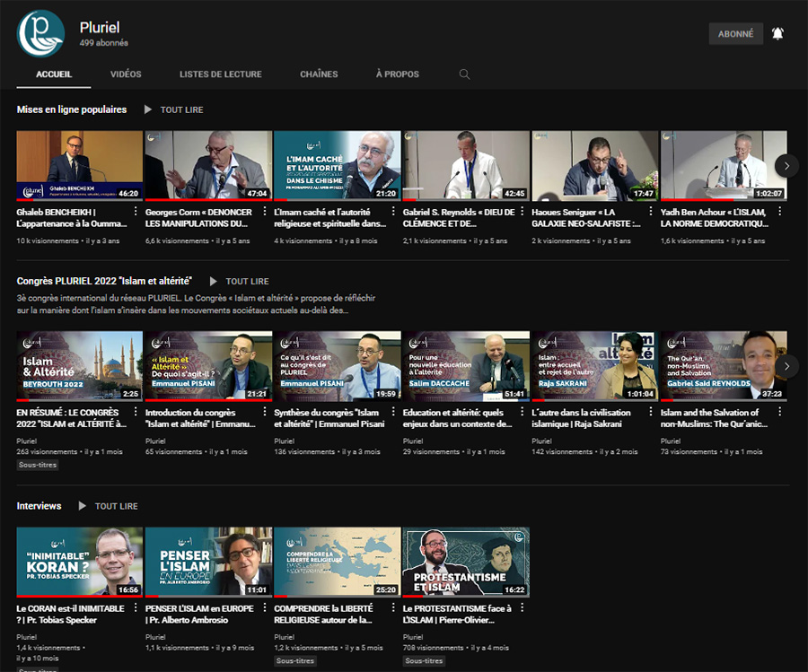Open Raja SAKRANI thumbnail, 1:01:04 duration

point(594,366)
